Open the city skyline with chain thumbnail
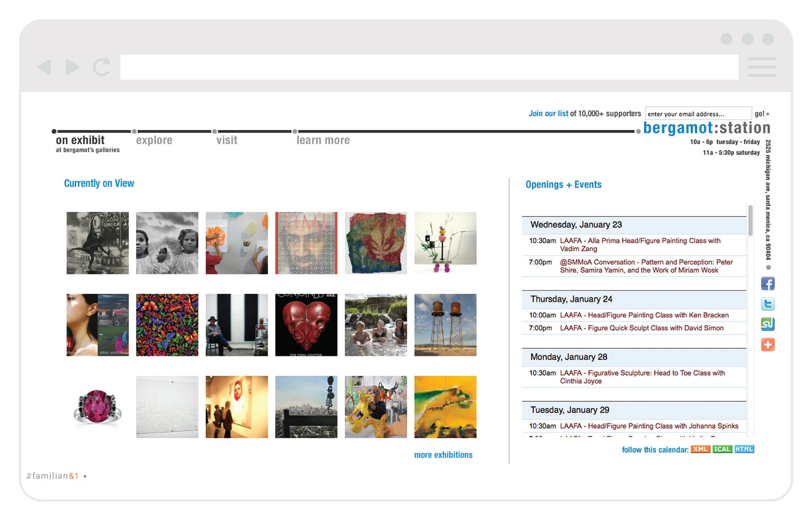 coord(306,407)
